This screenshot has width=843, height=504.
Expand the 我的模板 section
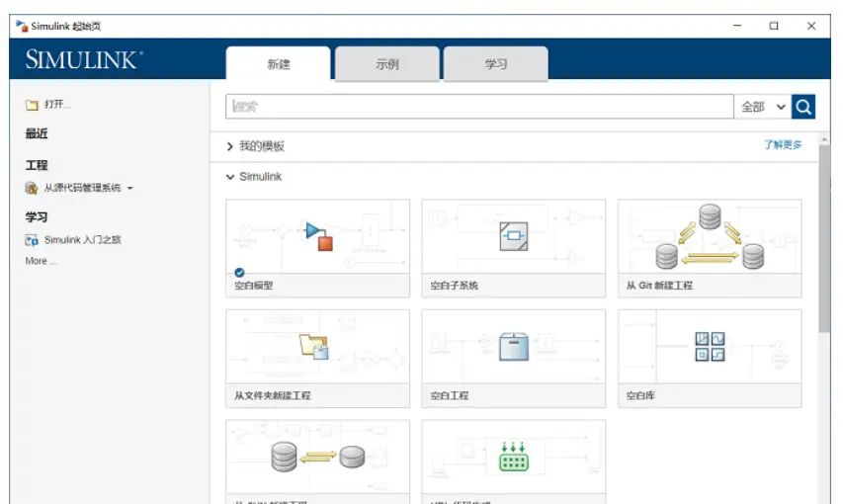(229, 146)
